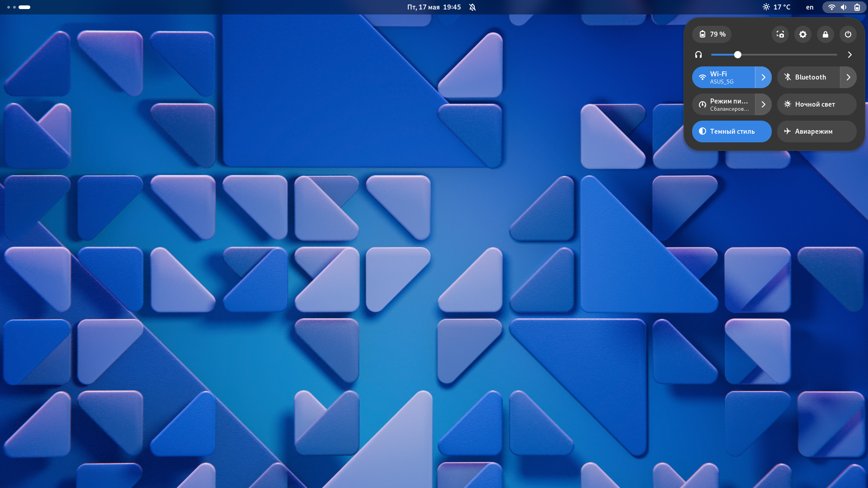
Task: Expand power mode (Сбалансиров...)
Action: pyautogui.click(x=764, y=104)
